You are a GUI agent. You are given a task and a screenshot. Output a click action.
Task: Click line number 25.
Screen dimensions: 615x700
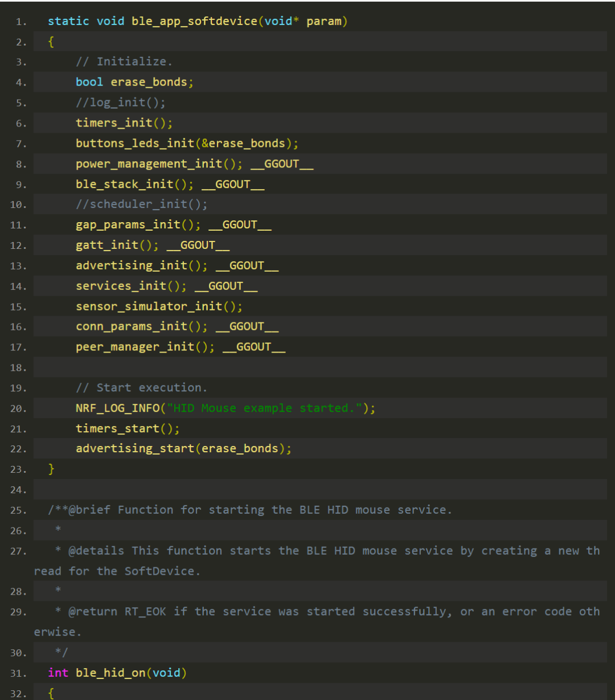coord(18,510)
